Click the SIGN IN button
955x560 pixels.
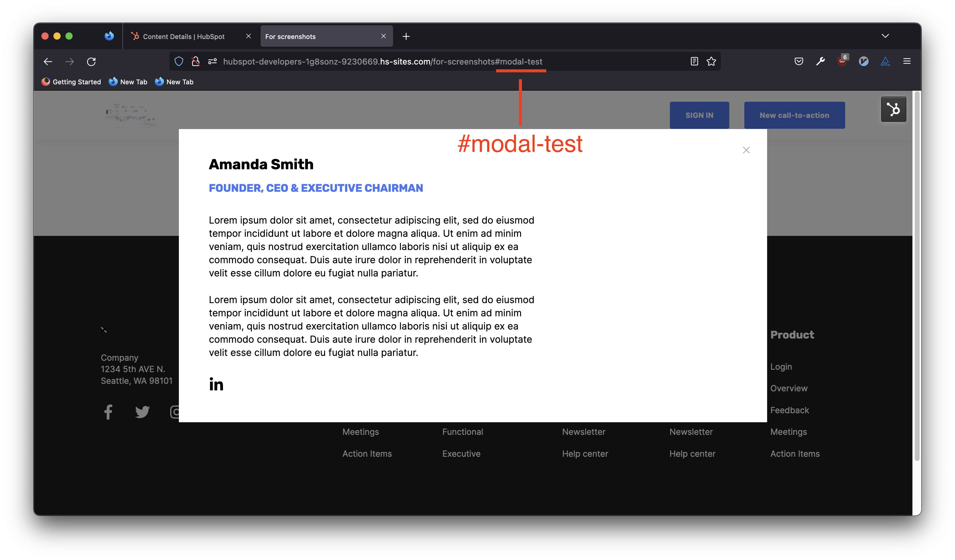700,115
